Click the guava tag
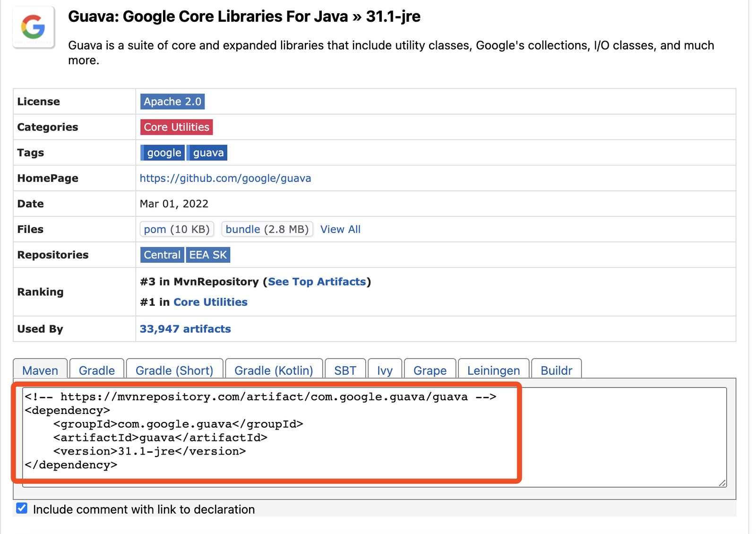 pyautogui.click(x=207, y=153)
